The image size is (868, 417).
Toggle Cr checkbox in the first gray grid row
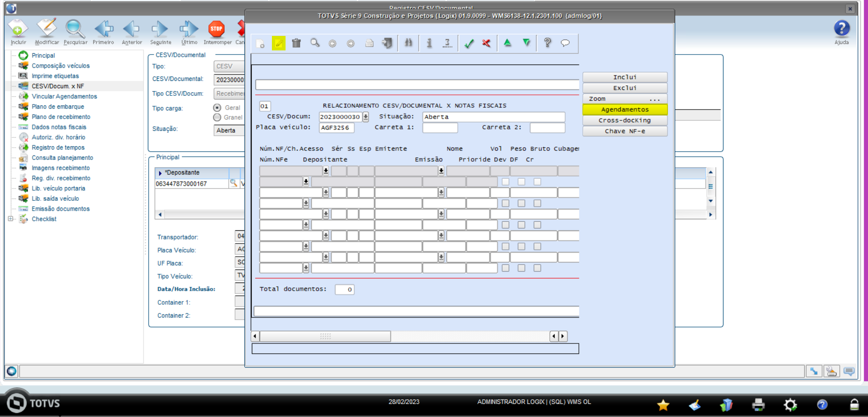coord(537,182)
